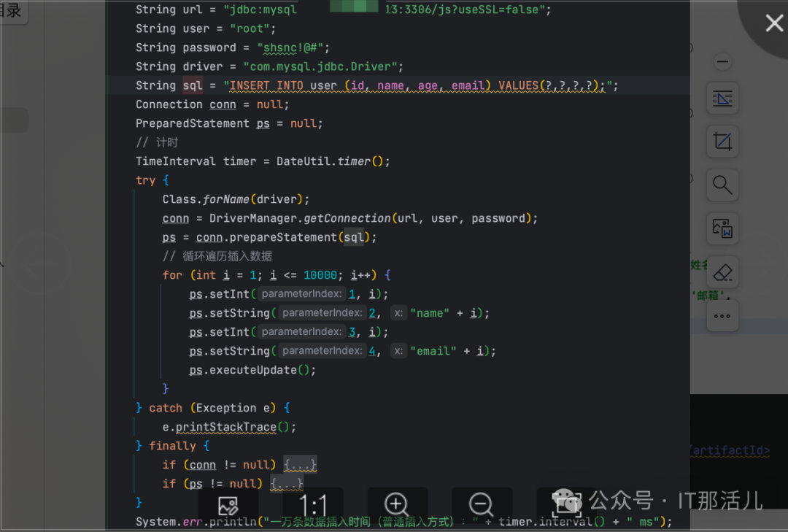Zoom in on the image
The height and width of the screenshot is (532, 788).
click(x=396, y=505)
